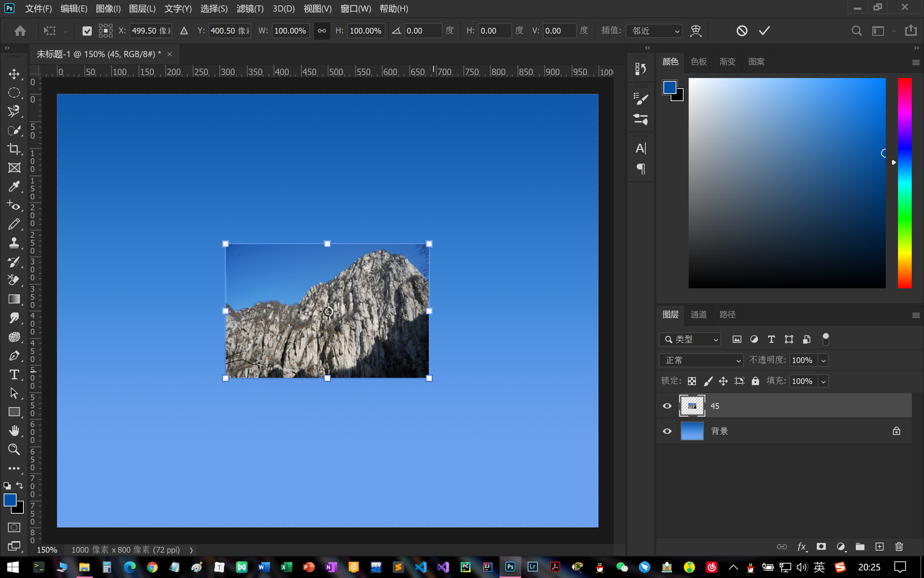Select the Frame tool
Image resolution: width=924 pixels, height=578 pixels.
(x=14, y=168)
